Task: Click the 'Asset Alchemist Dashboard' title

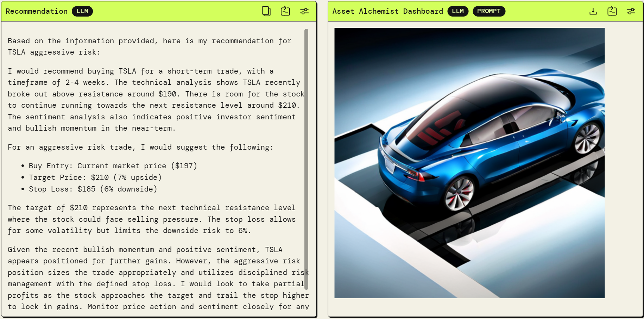Action: click(x=388, y=11)
